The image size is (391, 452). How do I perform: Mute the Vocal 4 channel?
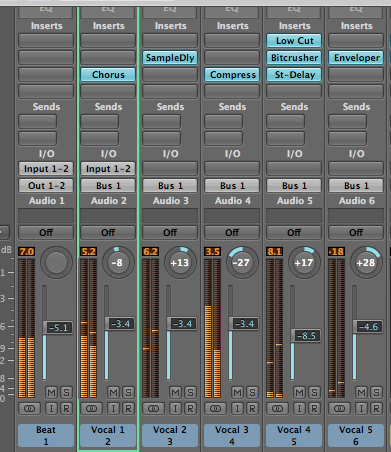pos(299,392)
